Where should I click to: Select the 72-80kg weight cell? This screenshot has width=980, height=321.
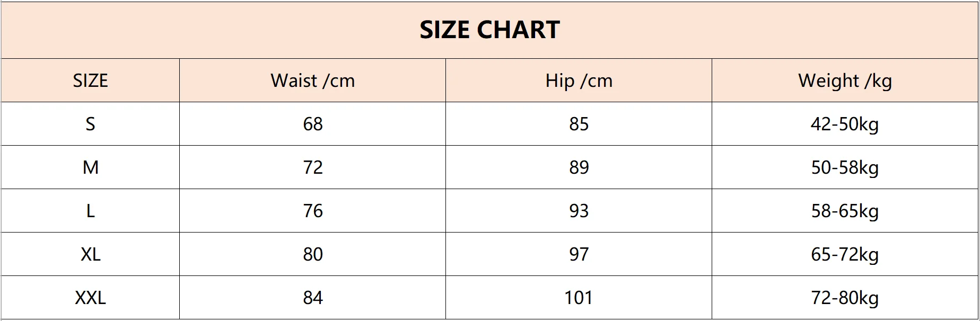[x=845, y=298]
